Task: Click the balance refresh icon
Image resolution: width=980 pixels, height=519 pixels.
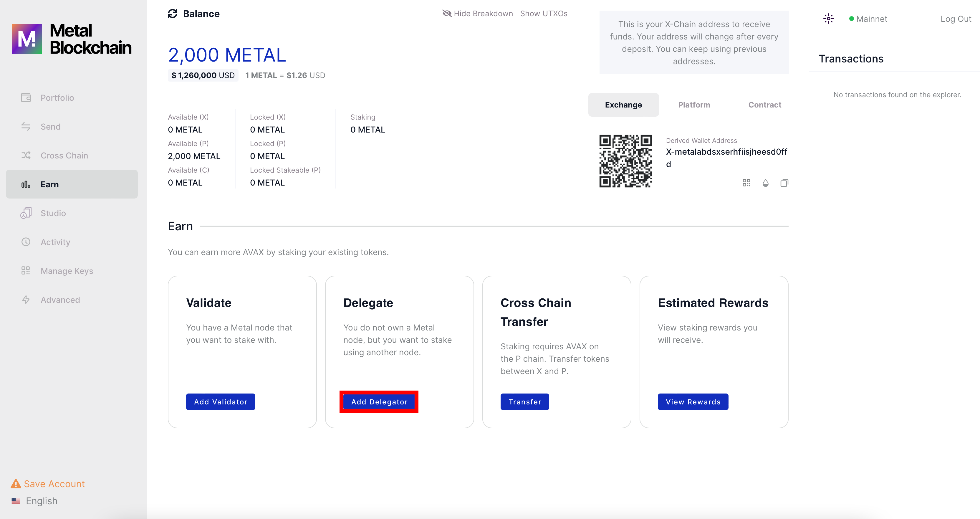Action: (172, 14)
